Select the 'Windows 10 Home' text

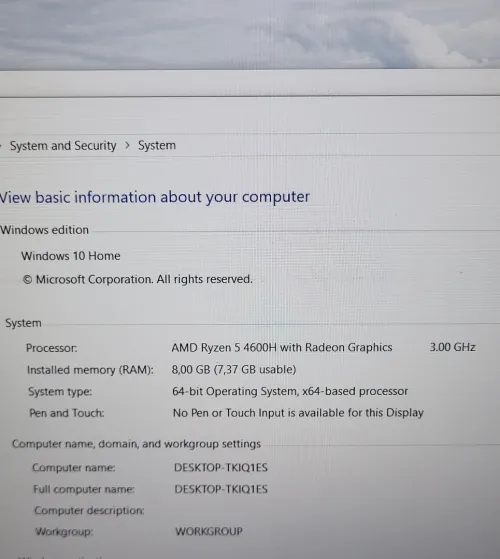click(x=71, y=256)
